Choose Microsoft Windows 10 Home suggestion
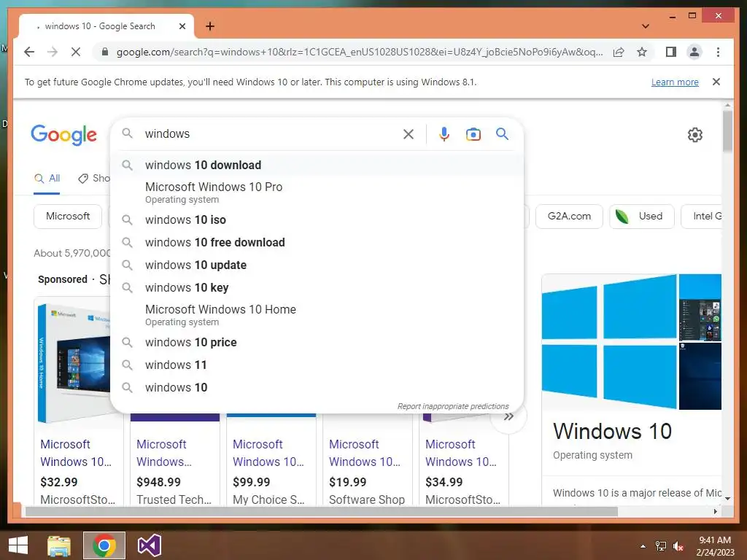 pyautogui.click(x=317, y=315)
